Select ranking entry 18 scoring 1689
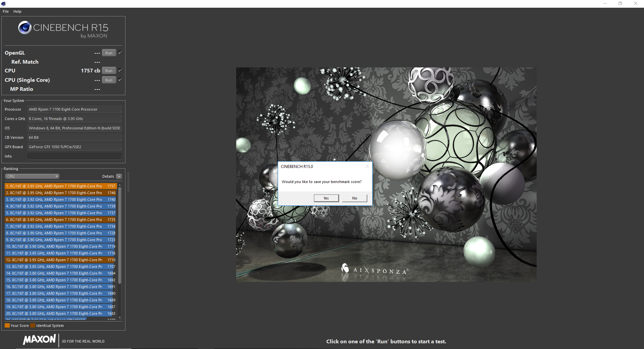This screenshot has height=349, width=644. pyautogui.click(x=60, y=300)
